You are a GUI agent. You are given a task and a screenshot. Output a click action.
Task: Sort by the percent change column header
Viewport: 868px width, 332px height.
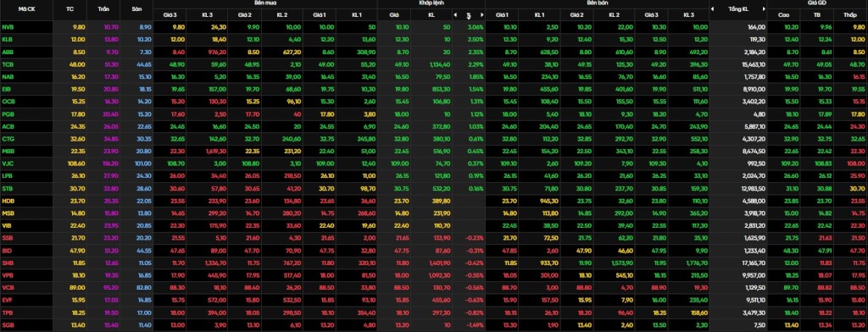[468, 15]
